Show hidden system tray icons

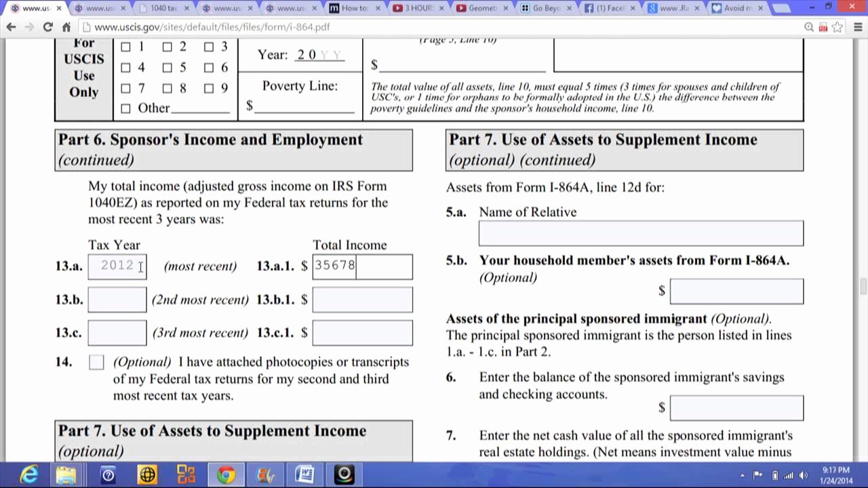click(x=743, y=475)
